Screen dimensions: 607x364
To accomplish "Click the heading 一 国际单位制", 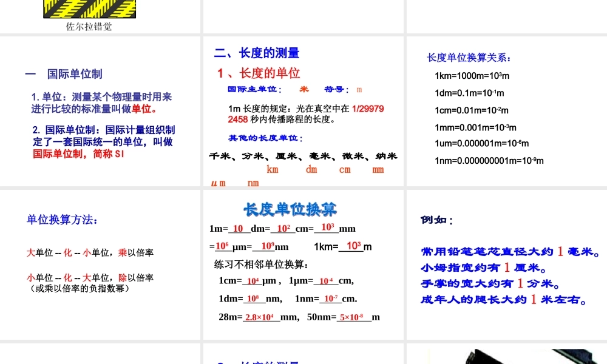I will (63, 74).
